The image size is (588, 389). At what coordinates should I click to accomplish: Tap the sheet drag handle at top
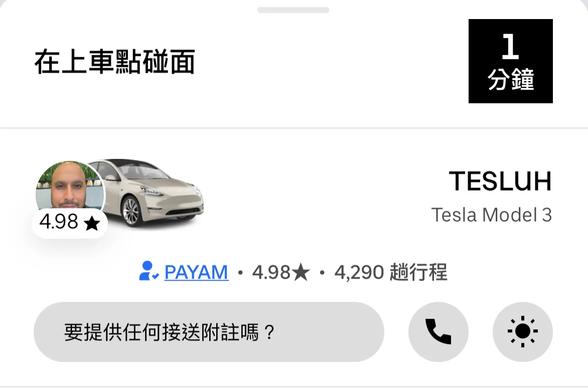(293, 10)
